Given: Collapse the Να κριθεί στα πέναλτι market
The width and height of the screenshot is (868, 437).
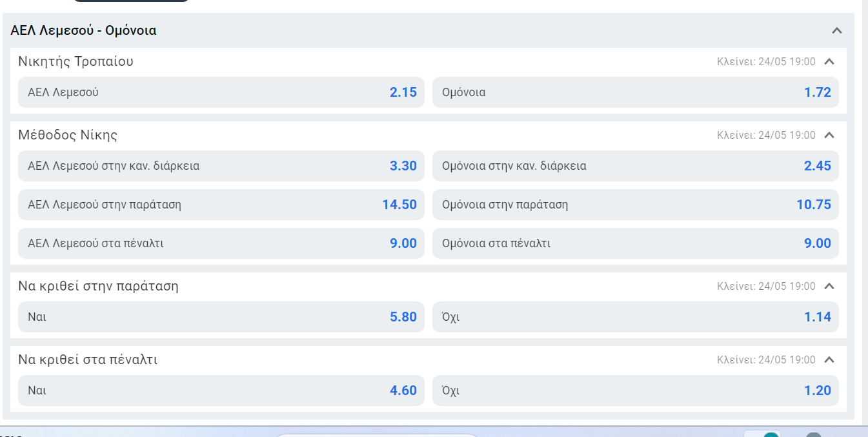Looking at the screenshot, I should click(830, 360).
